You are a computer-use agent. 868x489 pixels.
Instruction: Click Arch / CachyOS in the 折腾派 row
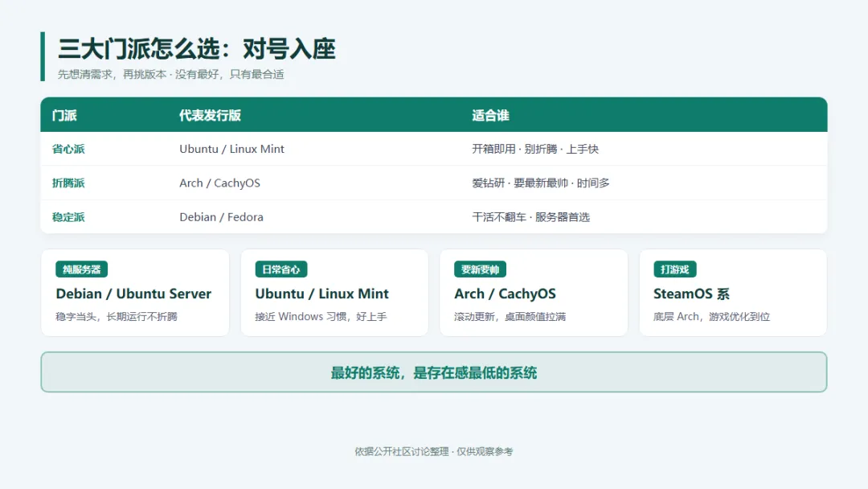click(219, 183)
